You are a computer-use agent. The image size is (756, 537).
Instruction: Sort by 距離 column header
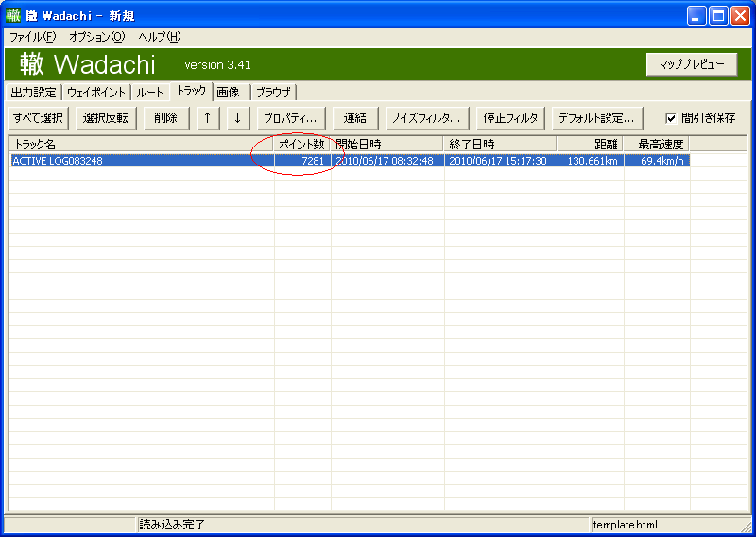(590, 145)
